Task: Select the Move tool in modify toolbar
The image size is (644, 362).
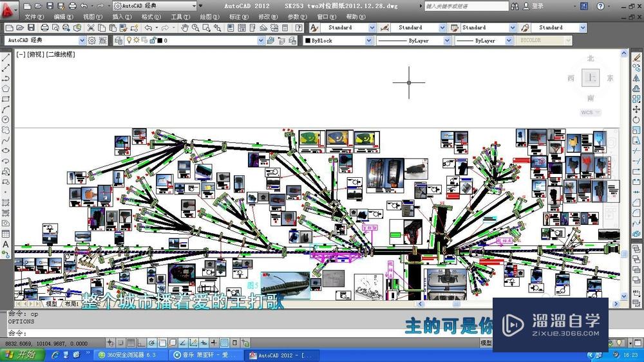Action: [636, 110]
